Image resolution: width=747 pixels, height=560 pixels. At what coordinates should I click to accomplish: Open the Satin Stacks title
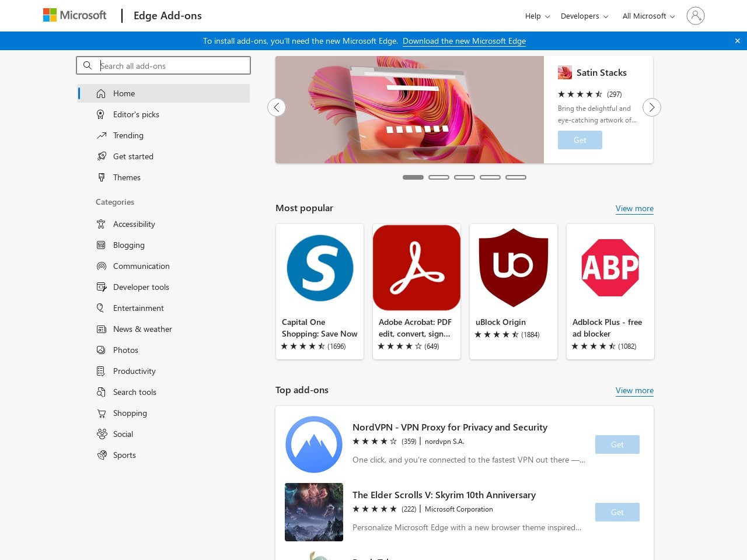(x=602, y=72)
